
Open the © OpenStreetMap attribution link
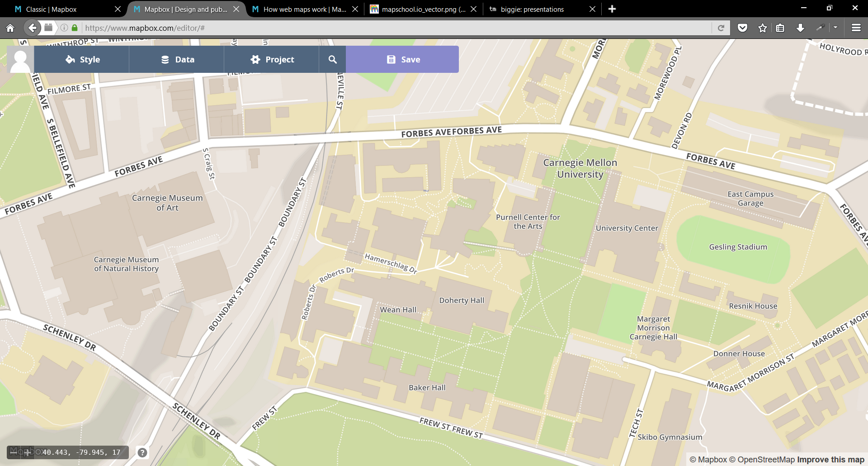(762, 460)
